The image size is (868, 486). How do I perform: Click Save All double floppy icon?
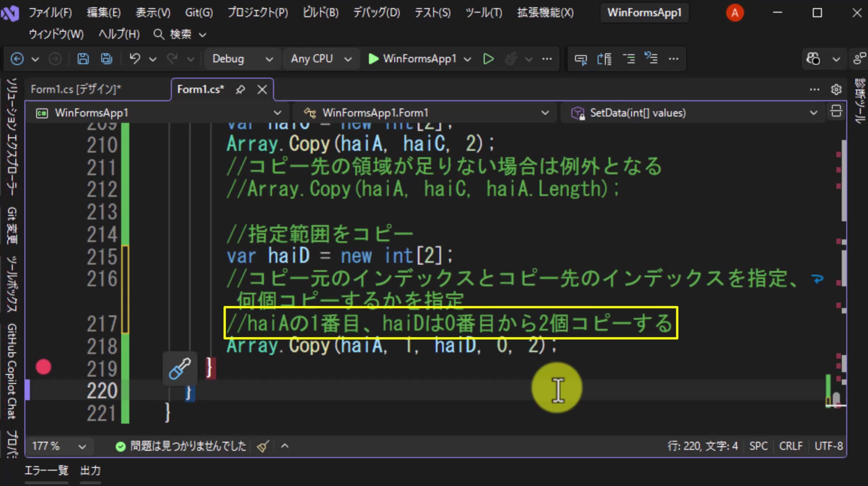[107, 59]
